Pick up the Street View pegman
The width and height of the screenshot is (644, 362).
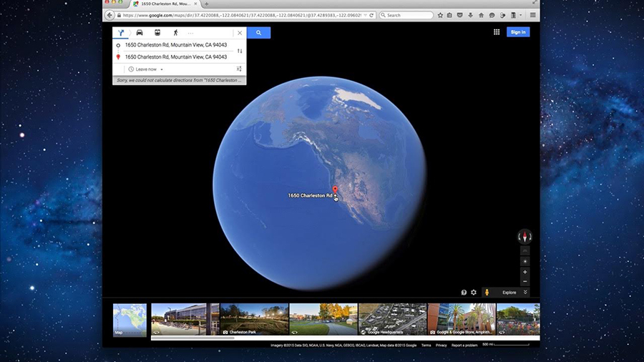pyautogui.click(x=487, y=292)
